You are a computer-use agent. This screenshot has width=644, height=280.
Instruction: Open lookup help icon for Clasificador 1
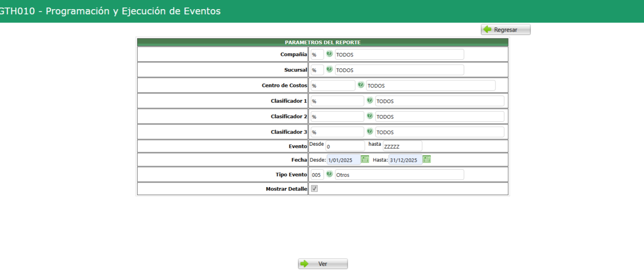370,100
